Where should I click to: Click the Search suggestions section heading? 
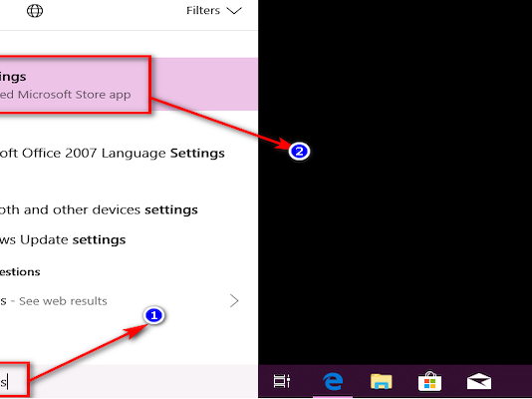point(20,271)
